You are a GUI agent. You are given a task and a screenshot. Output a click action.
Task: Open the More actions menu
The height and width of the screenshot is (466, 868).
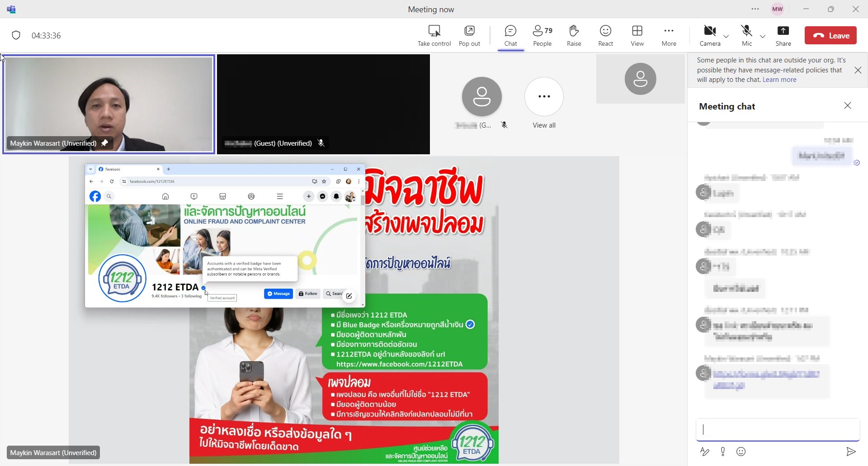click(x=669, y=36)
